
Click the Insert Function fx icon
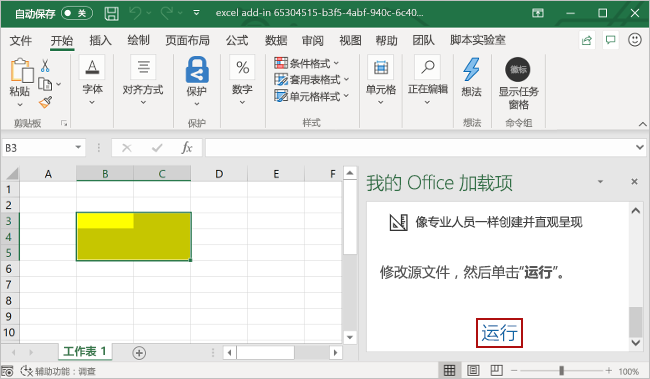187,148
